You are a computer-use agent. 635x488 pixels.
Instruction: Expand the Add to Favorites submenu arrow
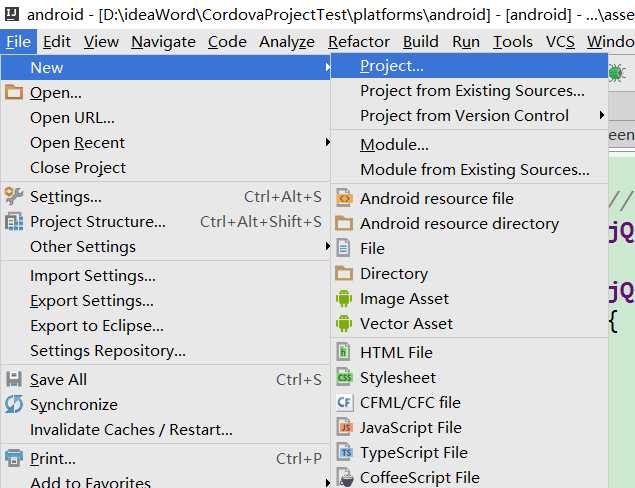click(x=327, y=482)
